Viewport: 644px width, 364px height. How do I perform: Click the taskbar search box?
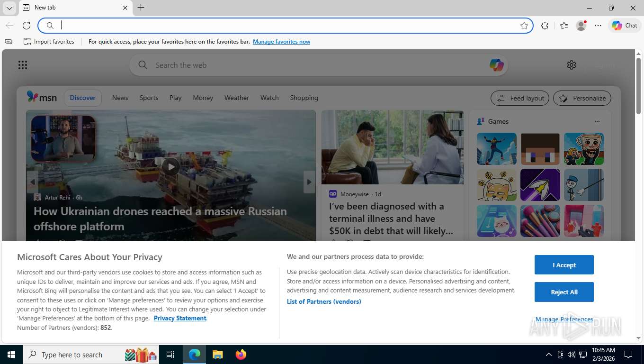click(x=91, y=355)
